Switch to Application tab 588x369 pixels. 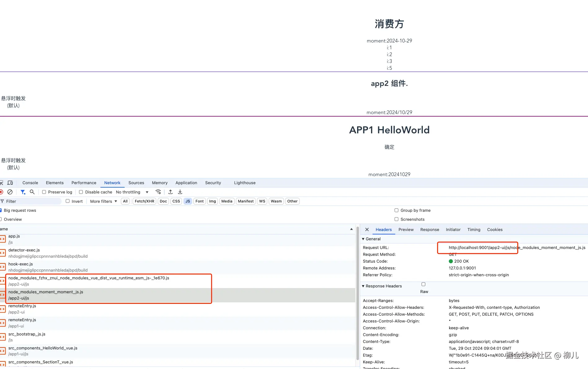tap(186, 183)
